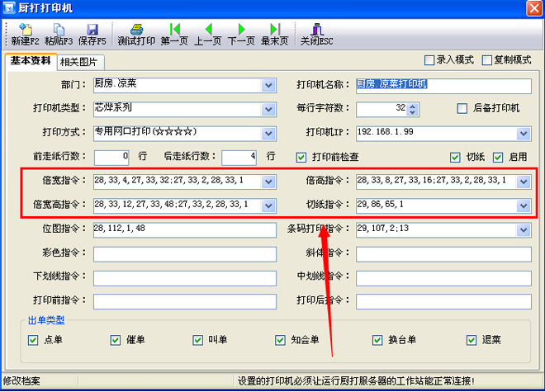Click the 出单类型 group label
The image size is (545, 392).
(x=46, y=320)
